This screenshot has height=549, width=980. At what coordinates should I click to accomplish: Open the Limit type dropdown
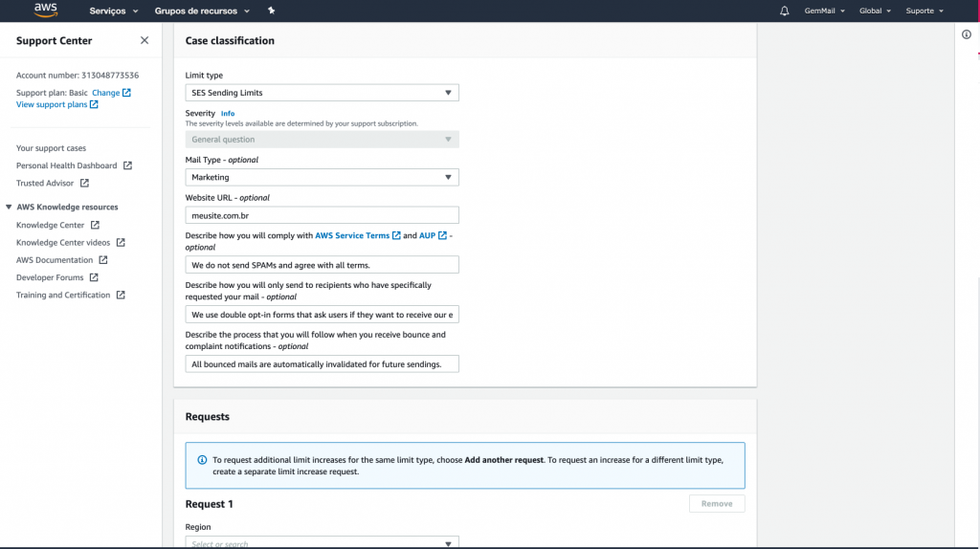(322, 93)
